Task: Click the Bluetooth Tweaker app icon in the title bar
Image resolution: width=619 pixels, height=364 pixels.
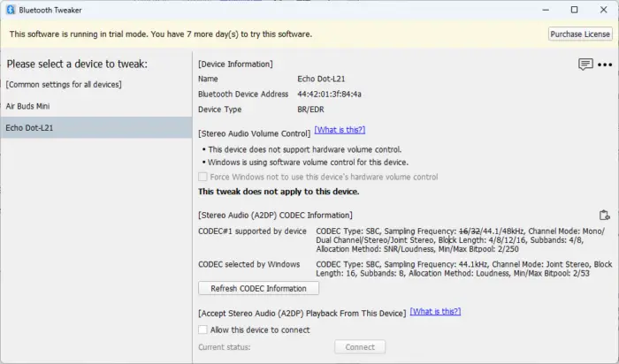Action: [11, 10]
